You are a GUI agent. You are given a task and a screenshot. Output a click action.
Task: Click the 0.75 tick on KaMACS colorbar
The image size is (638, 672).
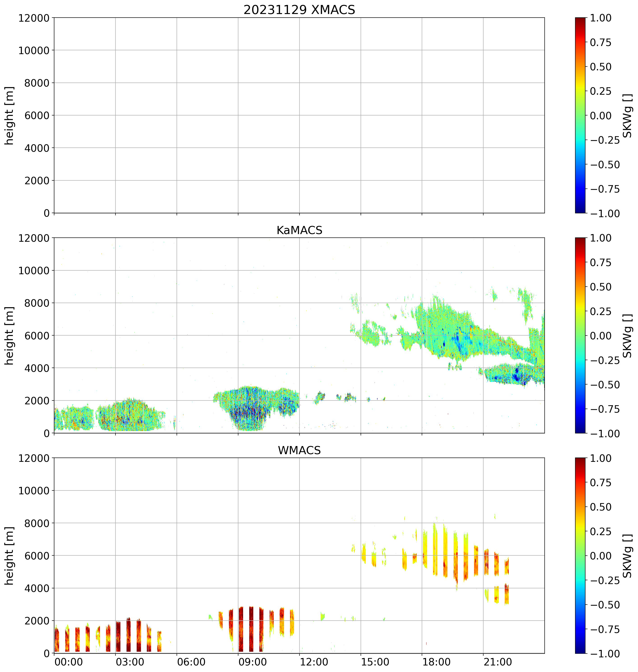(600, 262)
